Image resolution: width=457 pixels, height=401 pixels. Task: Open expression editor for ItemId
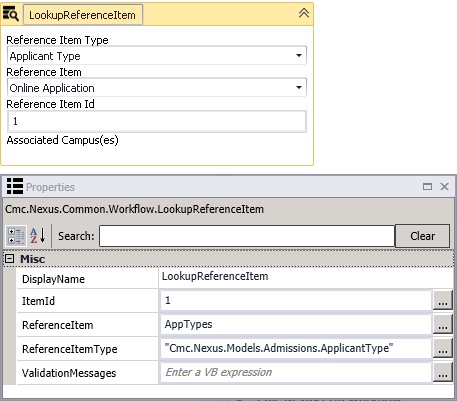tap(442, 300)
